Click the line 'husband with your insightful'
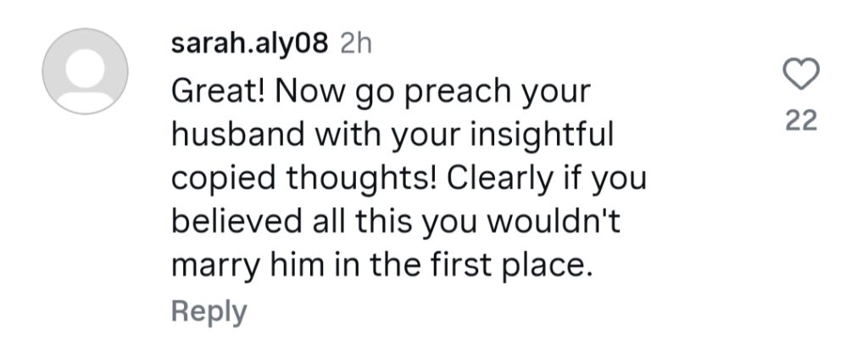The image size is (868, 364). tap(392, 134)
